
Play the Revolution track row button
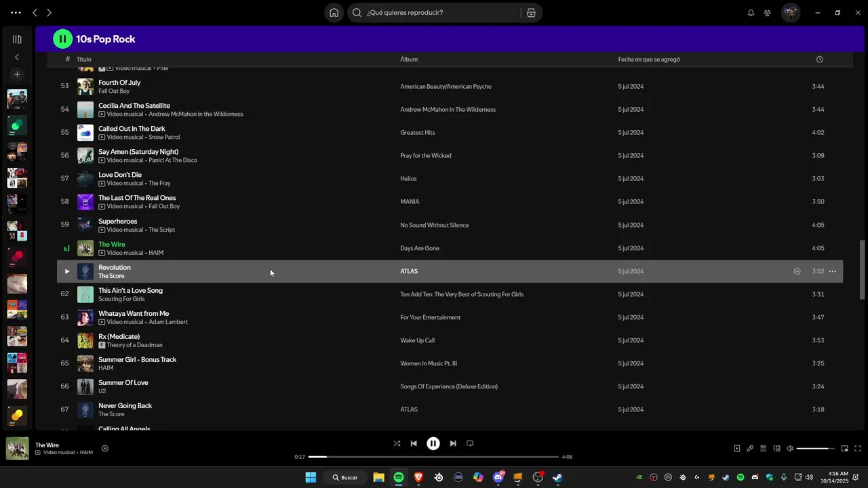click(66, 271)
